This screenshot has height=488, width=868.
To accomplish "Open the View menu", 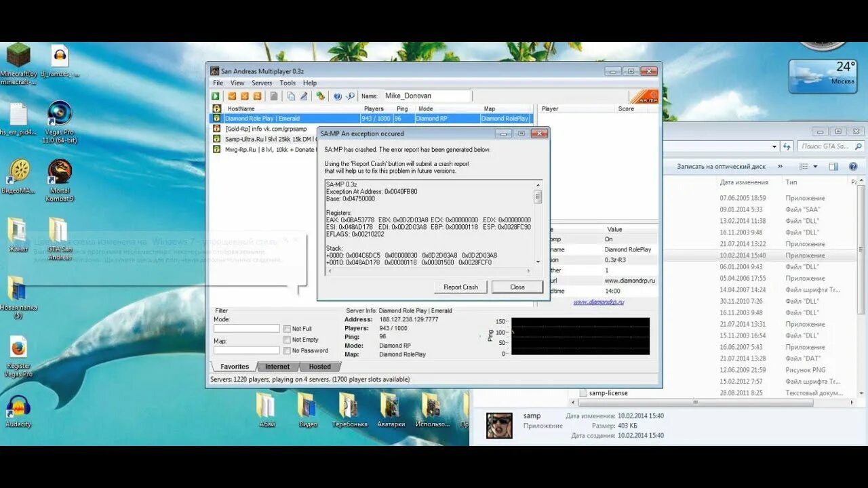I will [x=237, y=83].
